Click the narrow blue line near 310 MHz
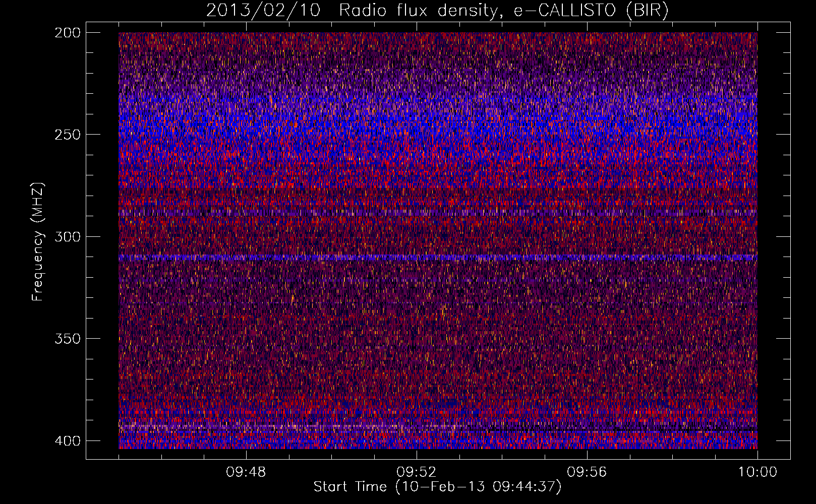The width and height of the screenshot is (816, 504). 438,257
